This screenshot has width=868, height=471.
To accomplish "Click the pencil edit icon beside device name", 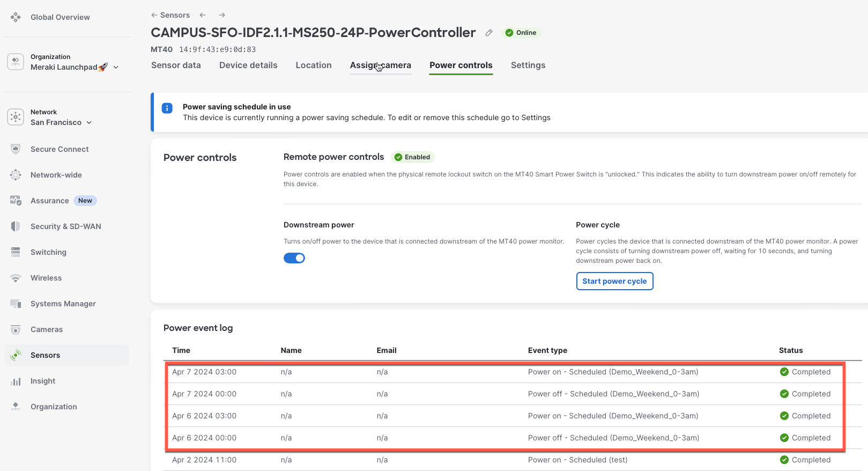I will click(489, 33).
